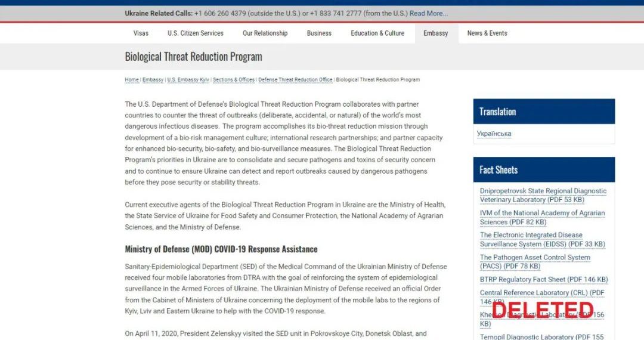Image resolution: width=644 pixels, height=340 pixels.
Task: Open U.S. Embassy Kyiv breadcrumb
Action: tap(188, 80)
